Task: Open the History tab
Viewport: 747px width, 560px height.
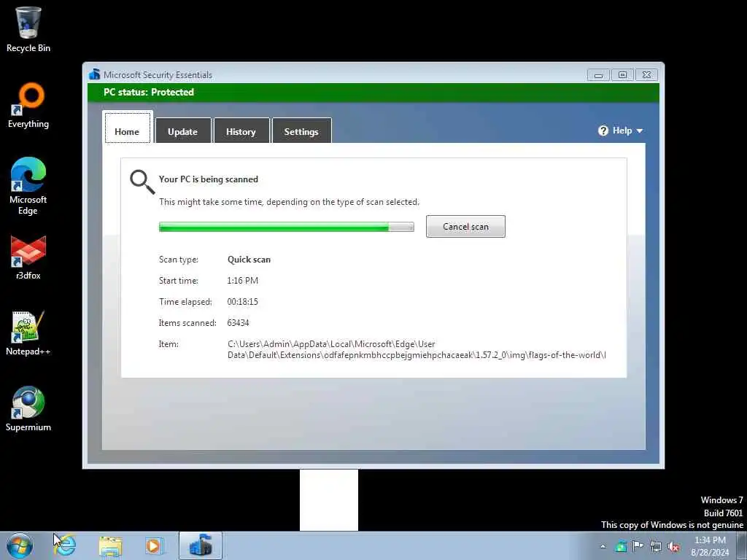Action: (241, 131)
